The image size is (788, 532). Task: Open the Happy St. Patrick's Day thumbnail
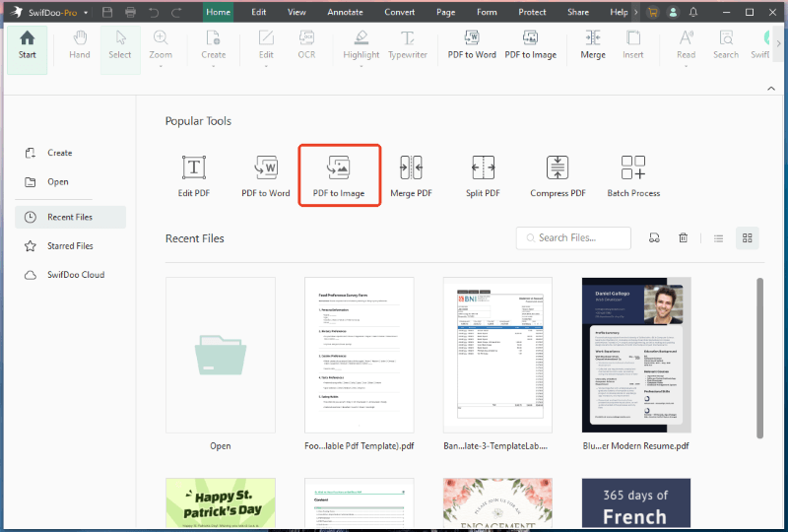click(221, 502)
